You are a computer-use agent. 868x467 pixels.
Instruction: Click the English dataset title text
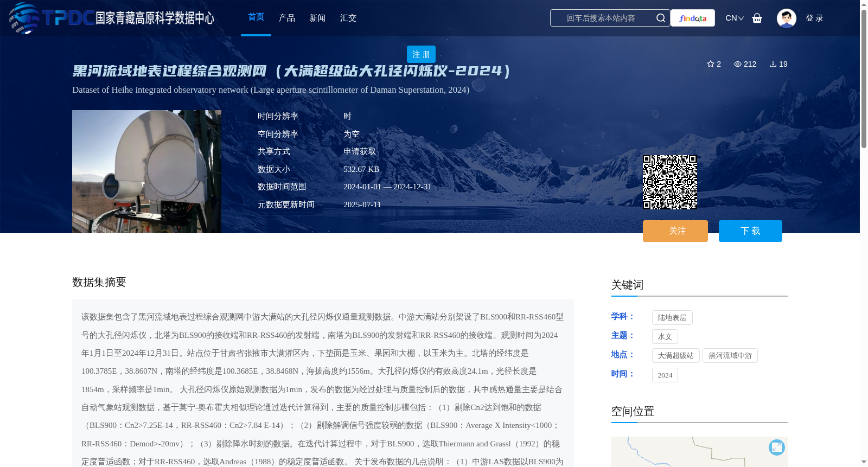pos(271,90)
